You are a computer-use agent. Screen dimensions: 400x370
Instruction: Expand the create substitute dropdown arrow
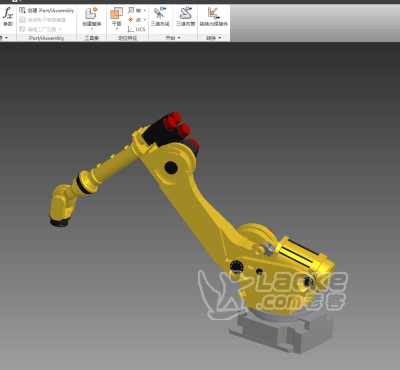coord(92,29)
